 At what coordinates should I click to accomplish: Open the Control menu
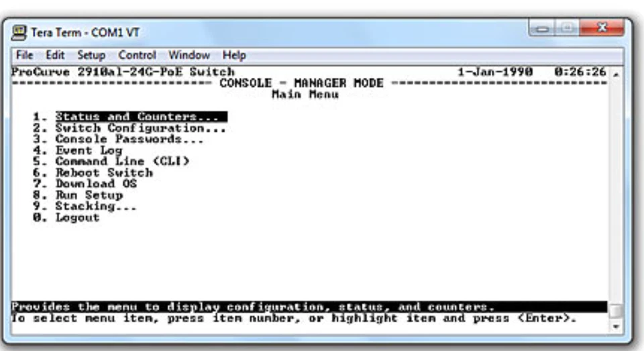pyautogui.click(x=137, y=55)
